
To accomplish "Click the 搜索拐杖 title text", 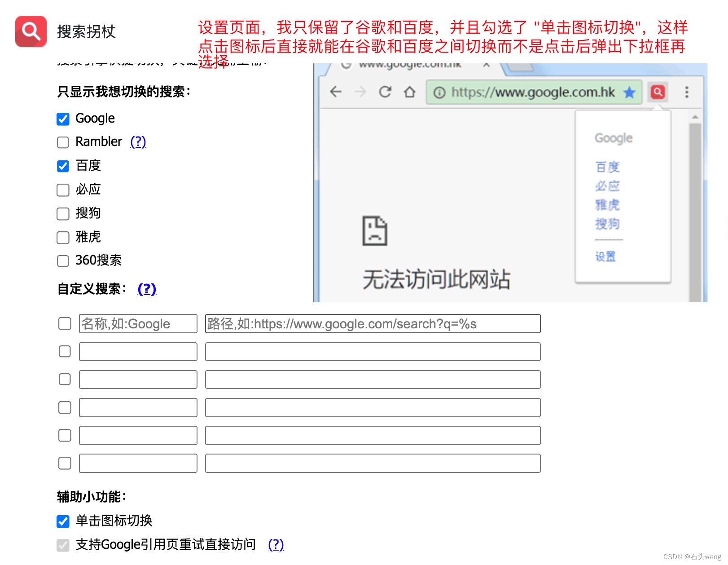I will coord(86,31).
